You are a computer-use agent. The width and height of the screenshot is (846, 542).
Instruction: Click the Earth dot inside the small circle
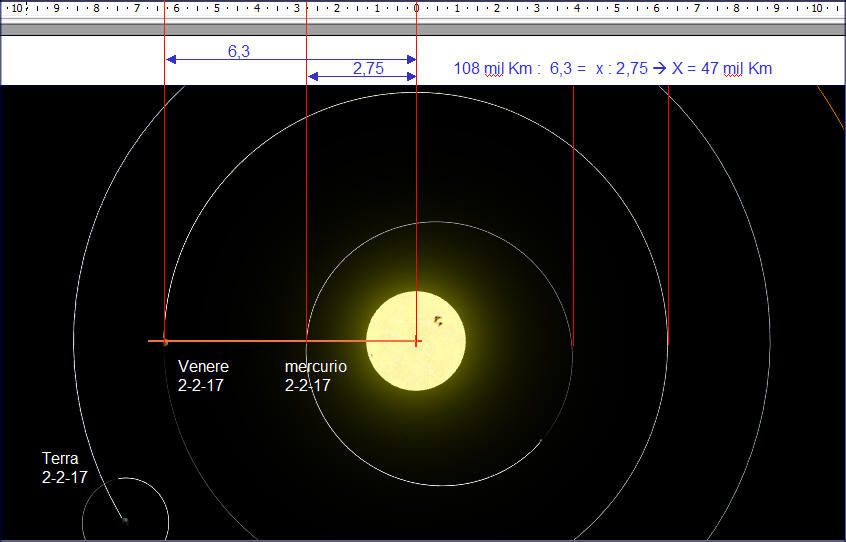(125, 520)
